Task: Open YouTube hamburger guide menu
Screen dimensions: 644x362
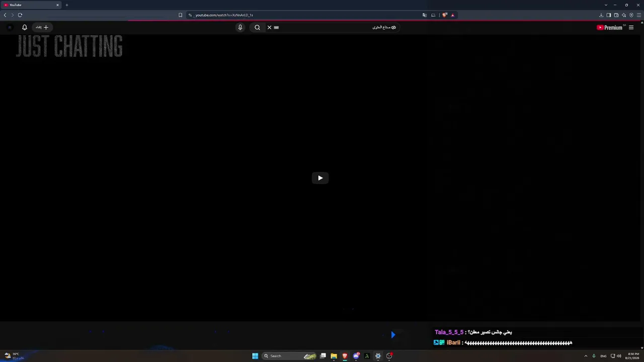Action: click(x=631, y=28)
